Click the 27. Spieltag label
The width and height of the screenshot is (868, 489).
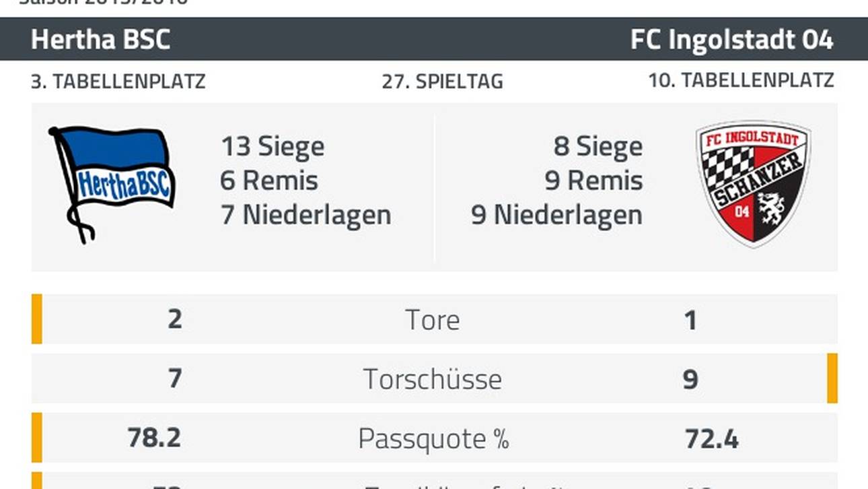tap(442, 81)
